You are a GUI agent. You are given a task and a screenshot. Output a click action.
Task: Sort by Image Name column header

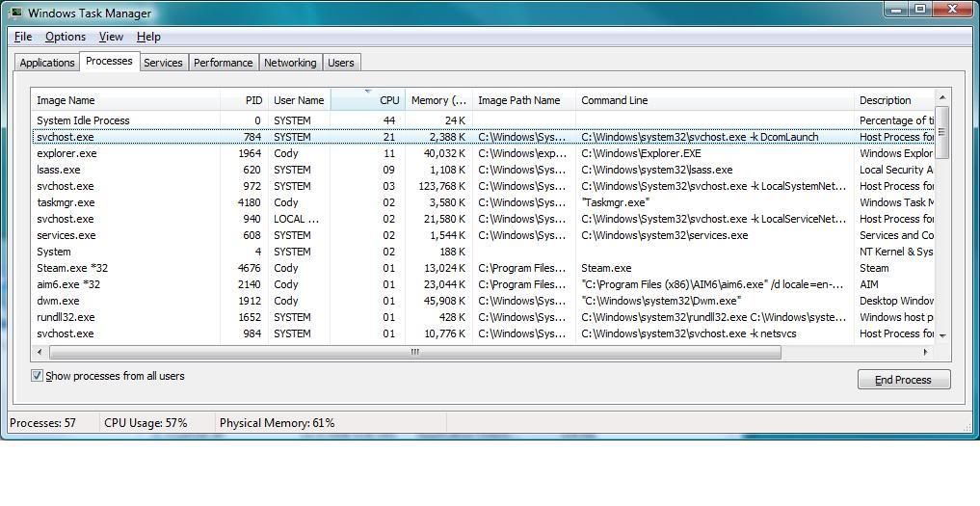[125, 100]
